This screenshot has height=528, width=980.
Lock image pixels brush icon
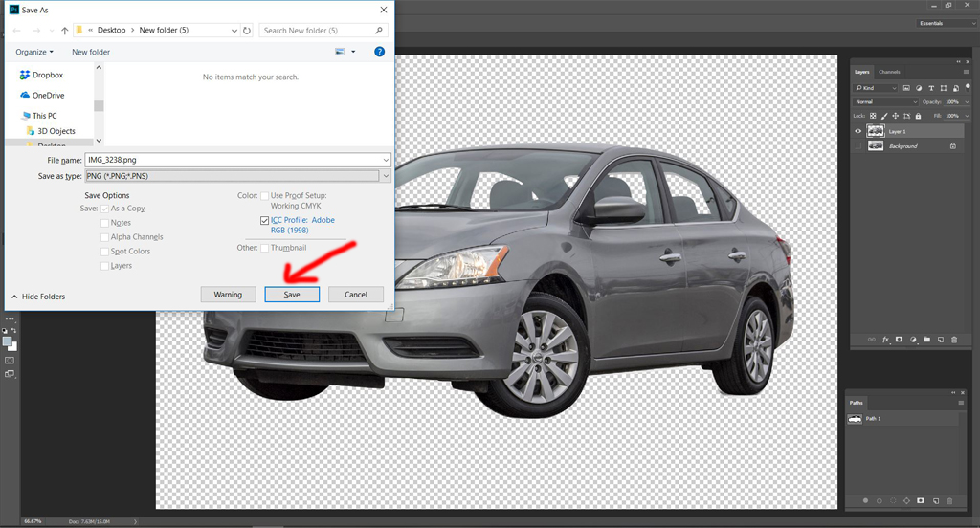[x=883, y=116]
